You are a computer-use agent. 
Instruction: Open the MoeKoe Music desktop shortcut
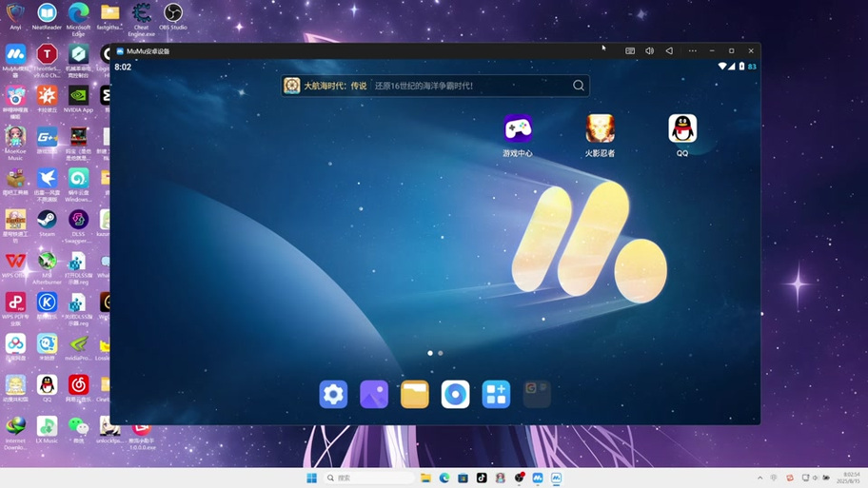[15, 143]
